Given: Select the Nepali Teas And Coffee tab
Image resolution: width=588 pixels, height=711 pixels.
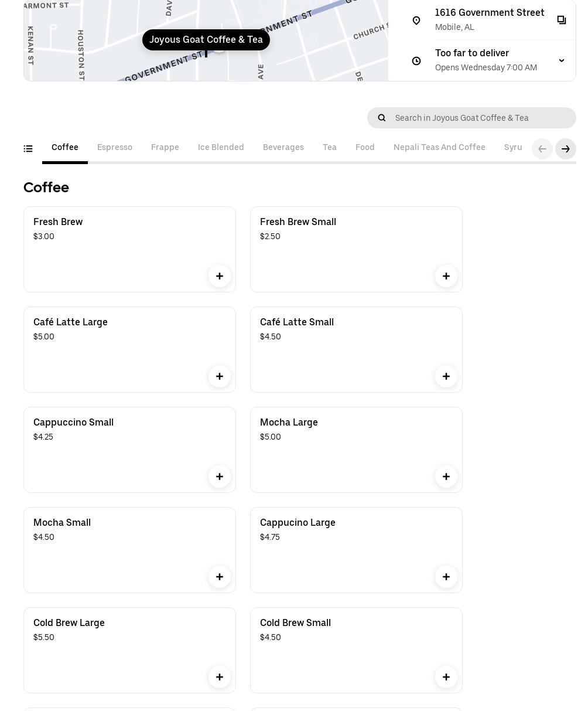Looking at the screenshot, I should [x=439, y=148].
